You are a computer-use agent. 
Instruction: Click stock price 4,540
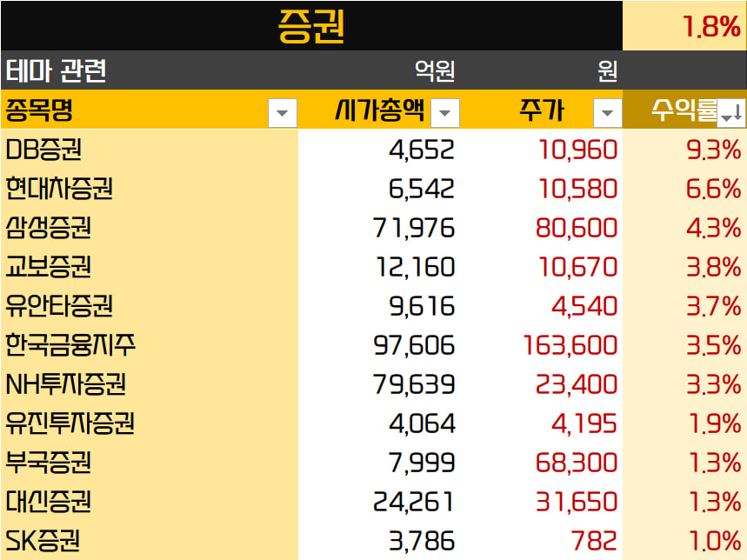pos(584,306)
